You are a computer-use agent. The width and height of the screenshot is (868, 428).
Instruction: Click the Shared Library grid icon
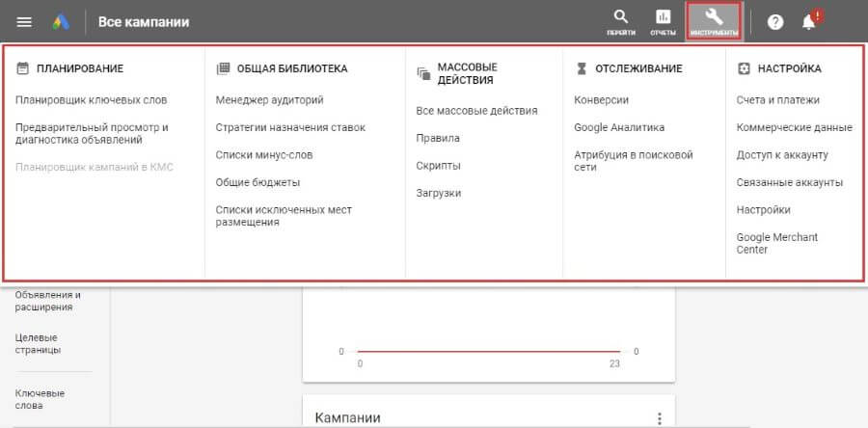pyautogui.click(x=223, y=68)
